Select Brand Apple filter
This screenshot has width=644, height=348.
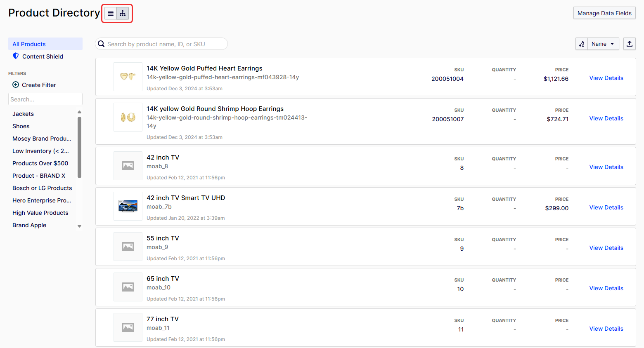29,225
